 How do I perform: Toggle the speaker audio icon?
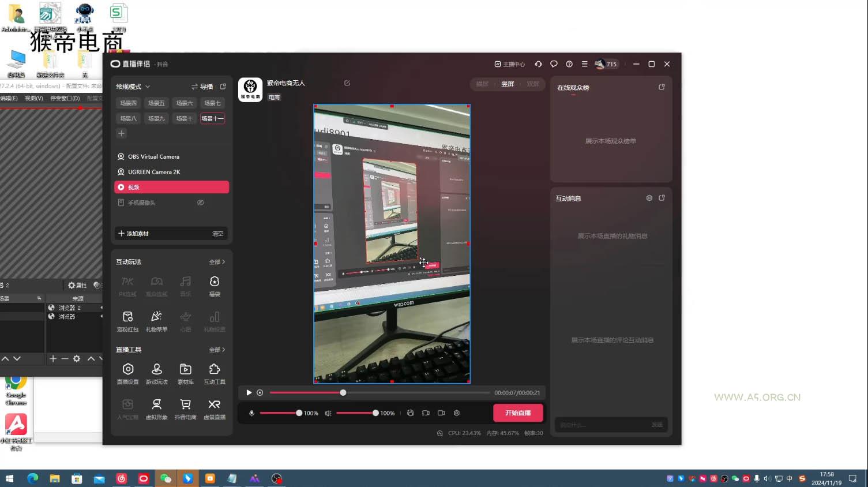click(x=328, y=413)
